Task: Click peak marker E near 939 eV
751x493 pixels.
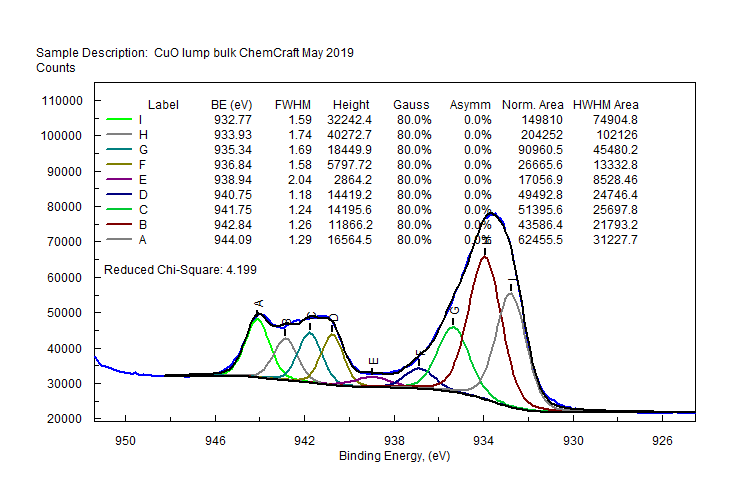Action: pos(374,361)
